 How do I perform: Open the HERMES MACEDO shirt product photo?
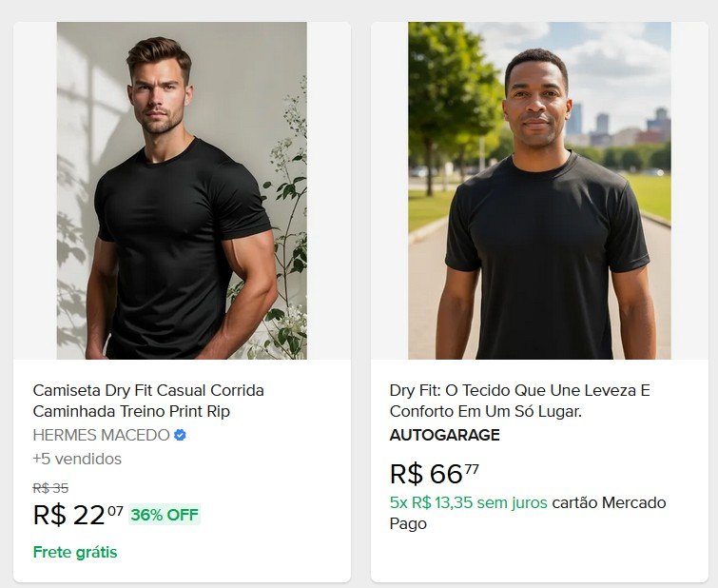coord(182,190)
